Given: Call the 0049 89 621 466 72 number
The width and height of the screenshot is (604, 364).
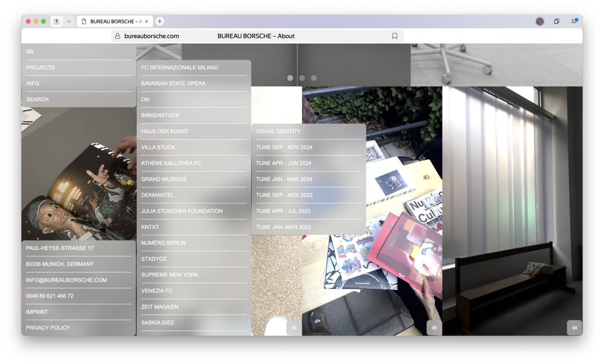Looking at the screenshot, I should [79, 296].
